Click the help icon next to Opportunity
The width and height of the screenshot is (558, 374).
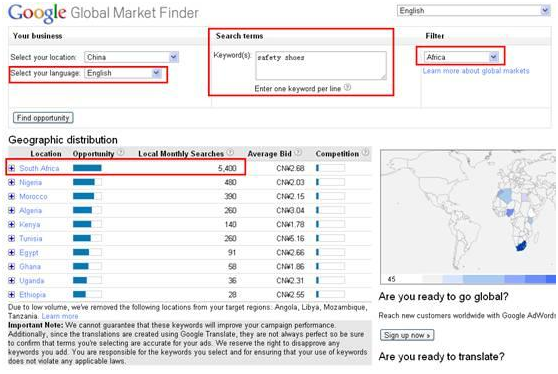tap(121, 153)
